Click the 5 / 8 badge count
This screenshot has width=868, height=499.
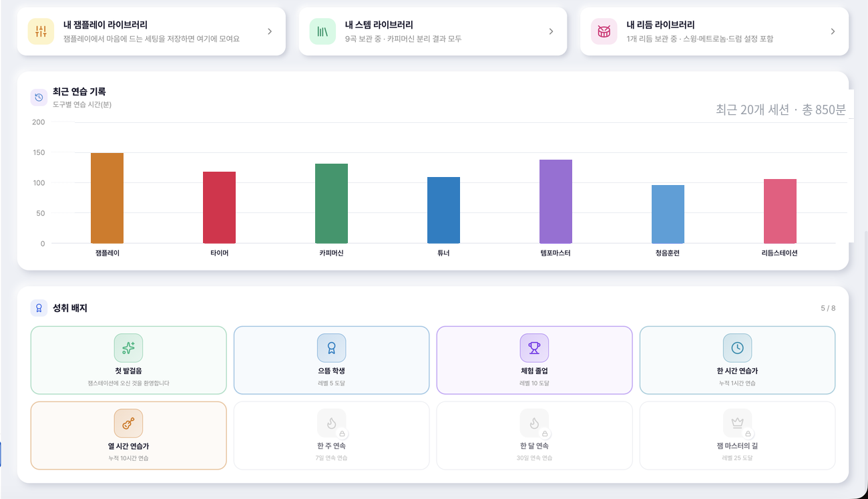click(x=828, y=308)
